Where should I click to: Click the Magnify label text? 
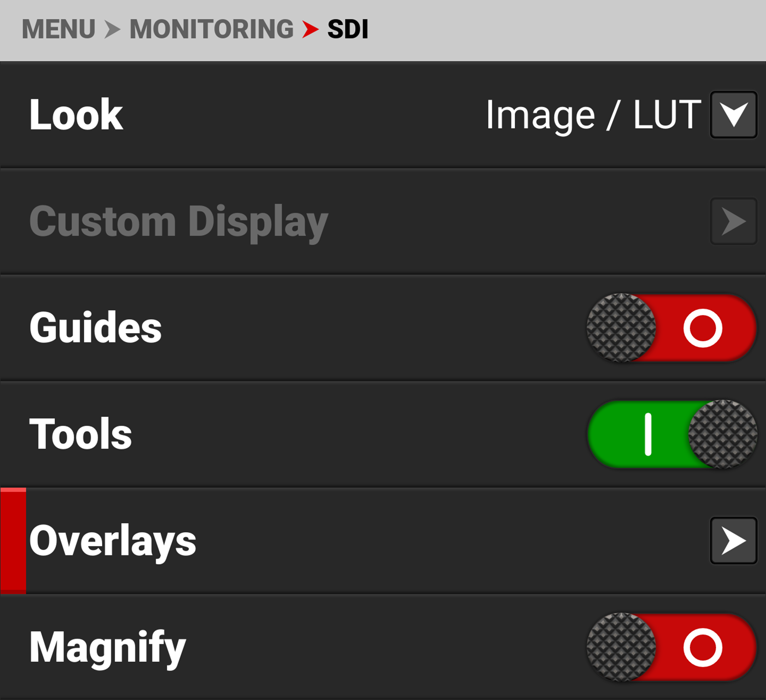click(108, 647)
